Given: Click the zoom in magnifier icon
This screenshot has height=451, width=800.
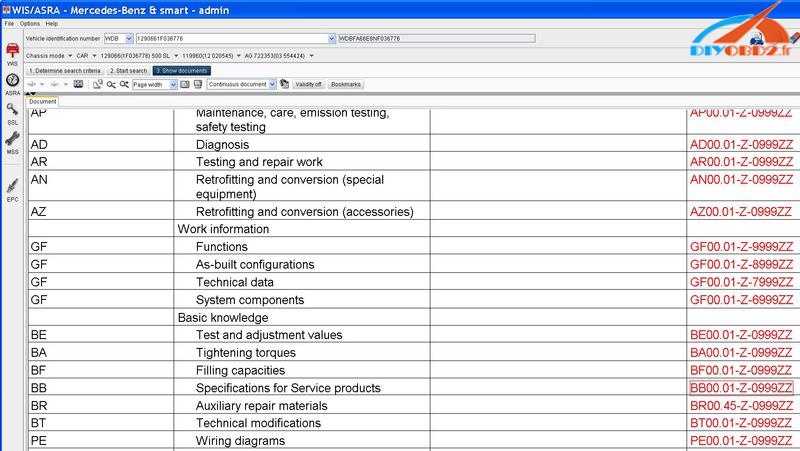Looking at the screenshot, I should [110, 85].
